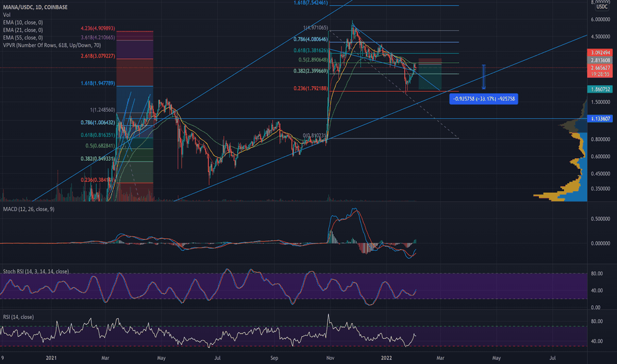The image size is (617, 364).
Task: Select the EMA (21, close, 0) legend entry
Action: pos(23,30)
